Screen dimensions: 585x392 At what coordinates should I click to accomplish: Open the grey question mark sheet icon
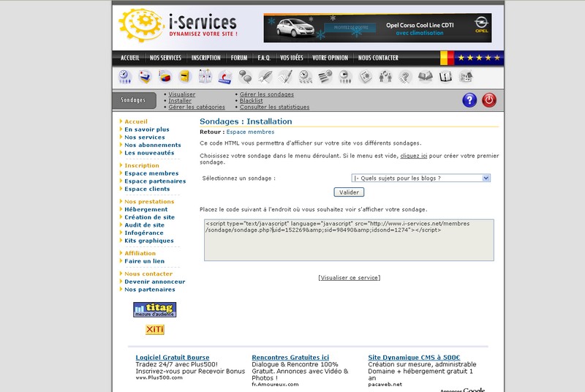click(405, 77)
